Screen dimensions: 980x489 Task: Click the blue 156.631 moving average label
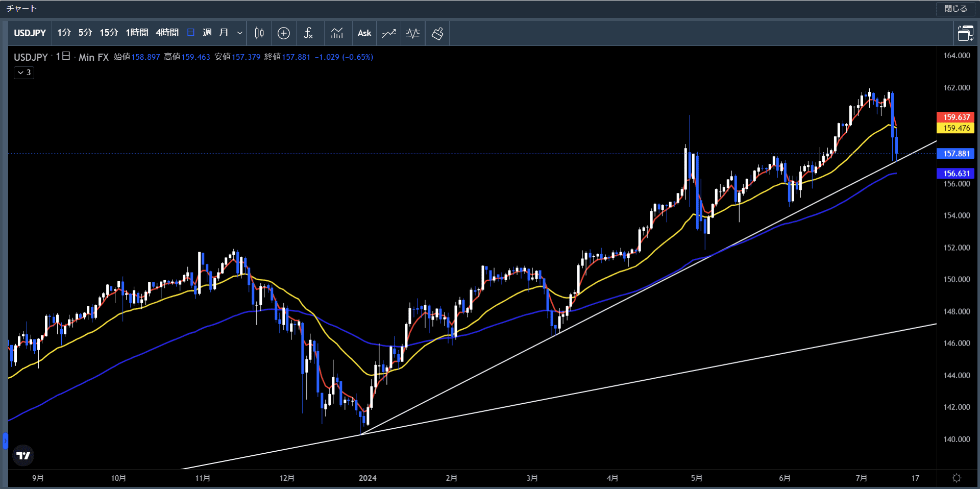point(955,174)
